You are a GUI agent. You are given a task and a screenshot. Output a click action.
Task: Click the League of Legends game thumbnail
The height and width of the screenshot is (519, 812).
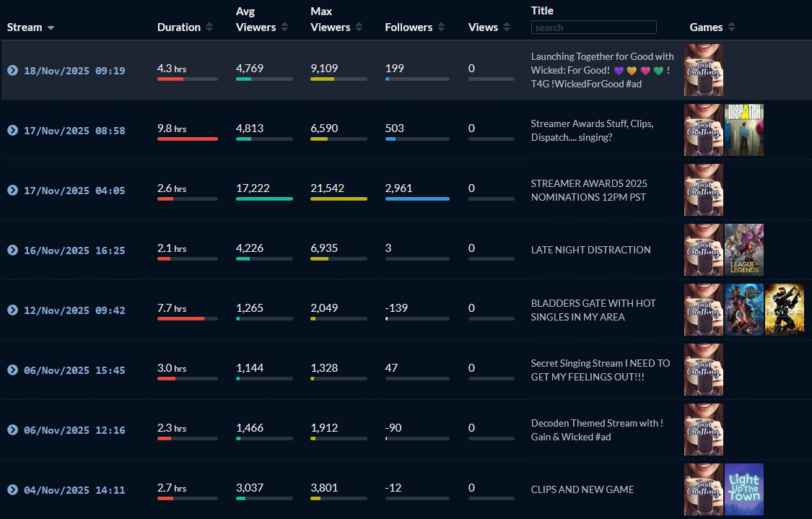pos(743,250)
